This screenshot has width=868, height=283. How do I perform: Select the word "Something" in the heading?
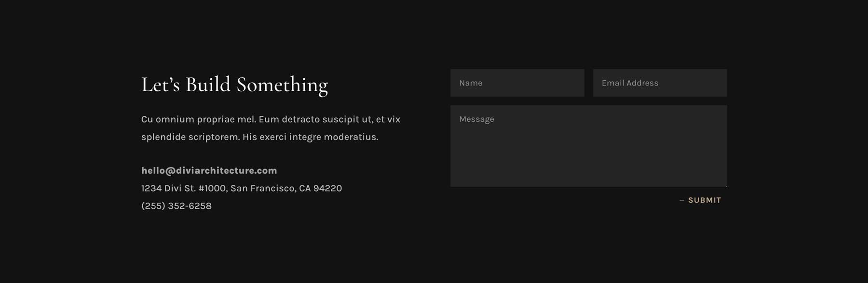coord(282,85)
